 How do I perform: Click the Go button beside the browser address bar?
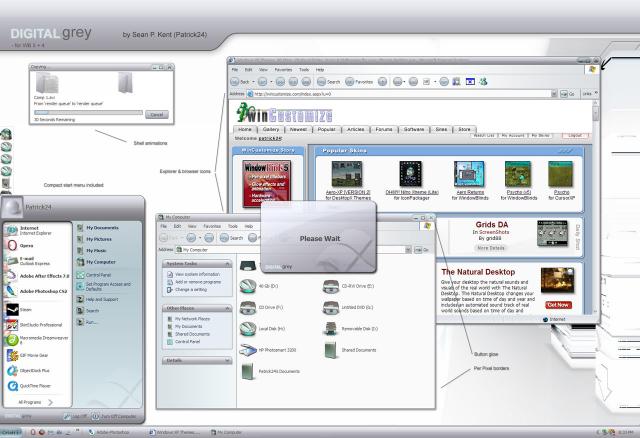[x=568, y=94]
